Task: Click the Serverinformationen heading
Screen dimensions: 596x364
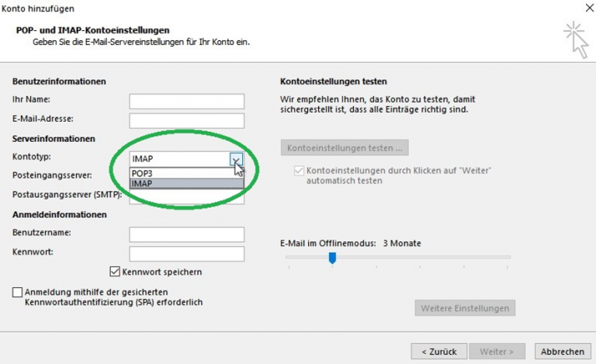Action: click(54, 139)
